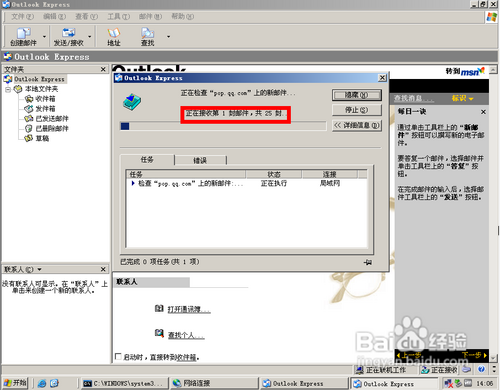Open the 文件 menu

click(x=22, y=16)
